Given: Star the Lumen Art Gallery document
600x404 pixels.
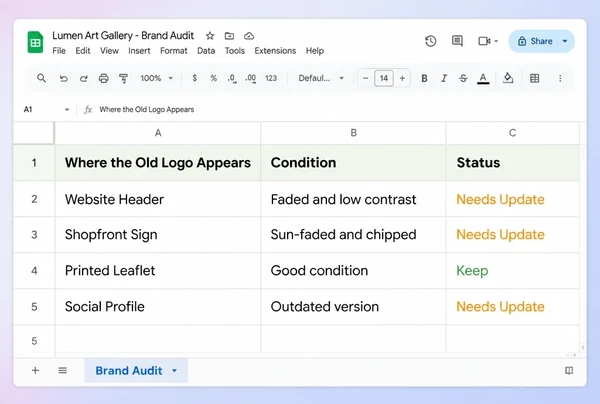Looking at the screenshot, I should pyautogui.click(x=210, y=36).
